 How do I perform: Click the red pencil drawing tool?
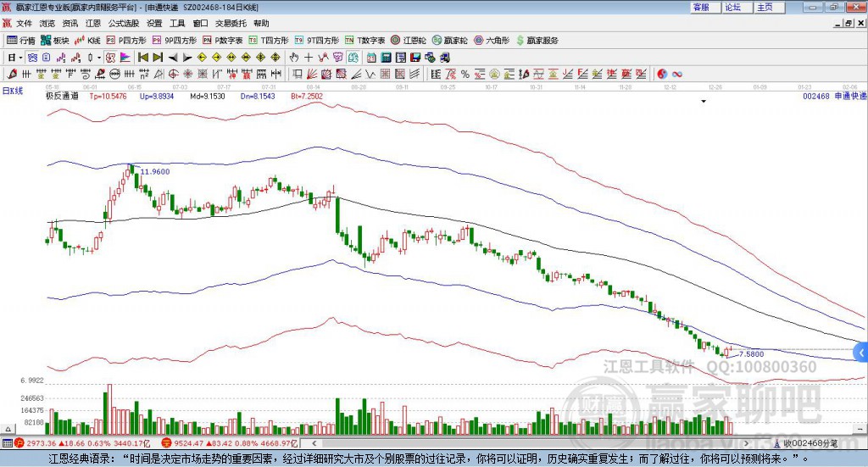pos(12,74)
